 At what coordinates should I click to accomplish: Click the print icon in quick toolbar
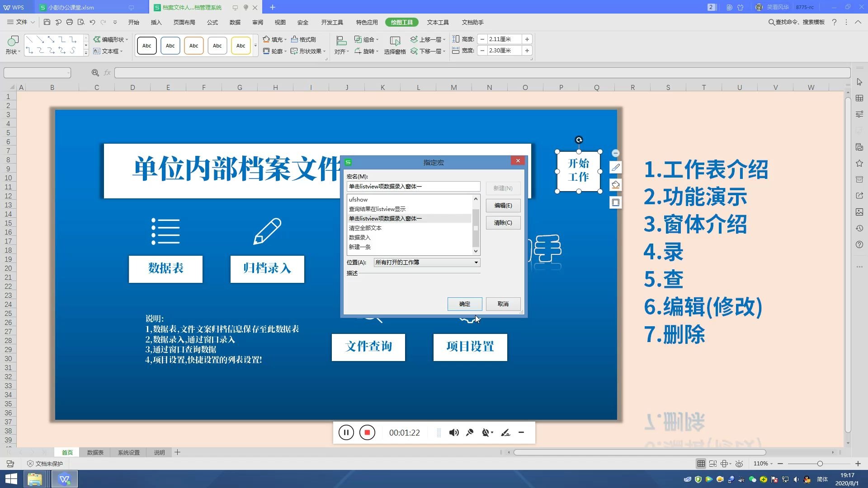(x=69, y=22)
